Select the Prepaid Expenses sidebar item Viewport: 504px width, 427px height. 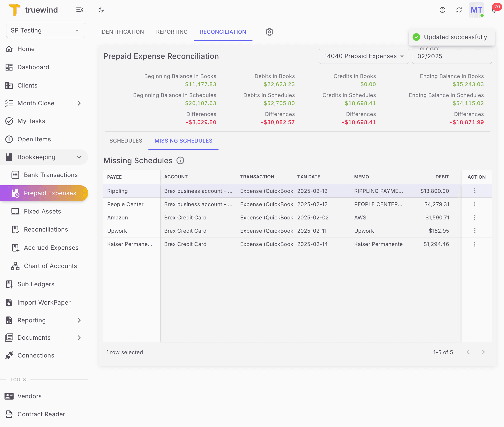[x=50, y=193]
